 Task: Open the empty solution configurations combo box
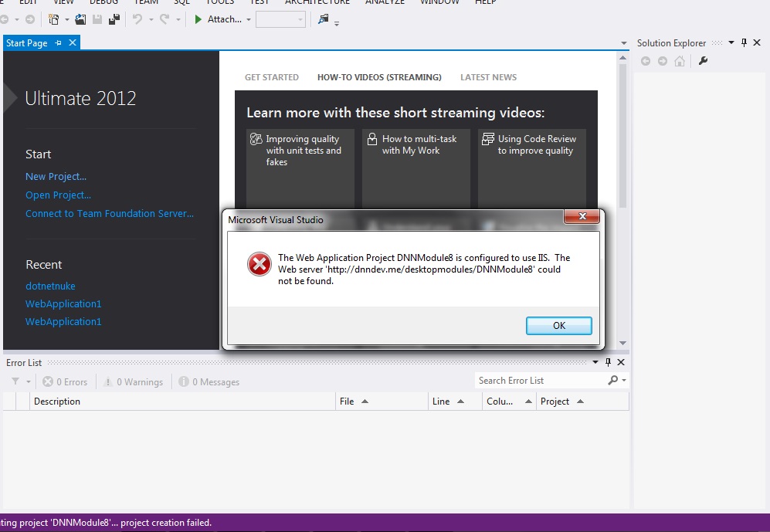click(x=280, y=19)
